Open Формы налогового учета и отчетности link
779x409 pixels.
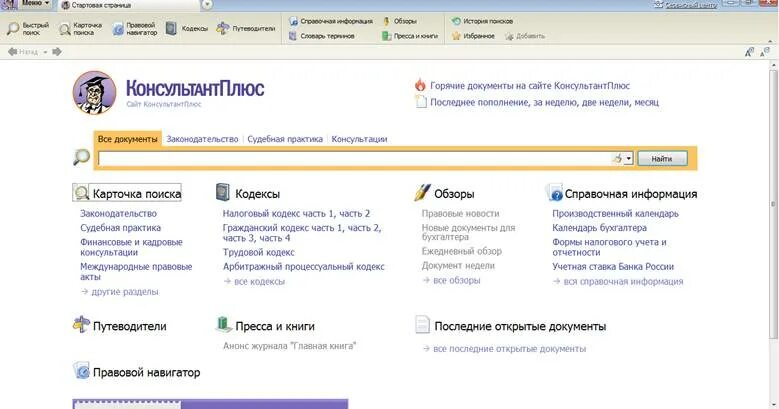pos(609,247)
